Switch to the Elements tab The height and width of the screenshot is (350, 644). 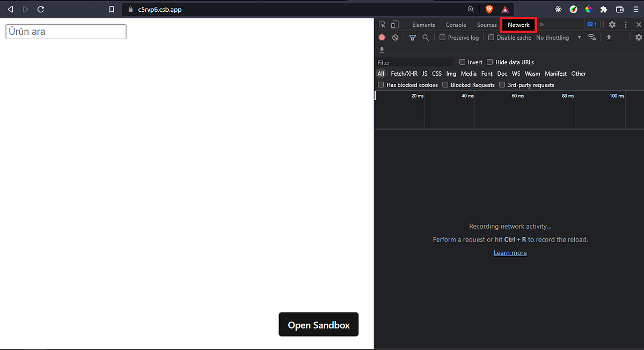tap(423, 25)
